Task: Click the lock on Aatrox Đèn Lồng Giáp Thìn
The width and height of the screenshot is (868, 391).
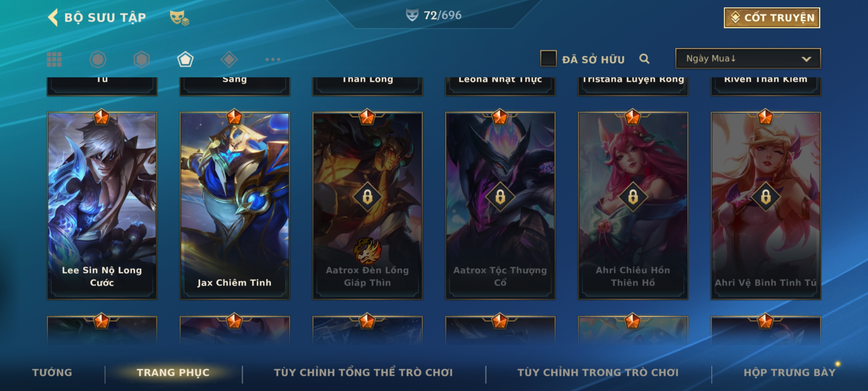Action: pyautogui.click(x=367, y=197)
